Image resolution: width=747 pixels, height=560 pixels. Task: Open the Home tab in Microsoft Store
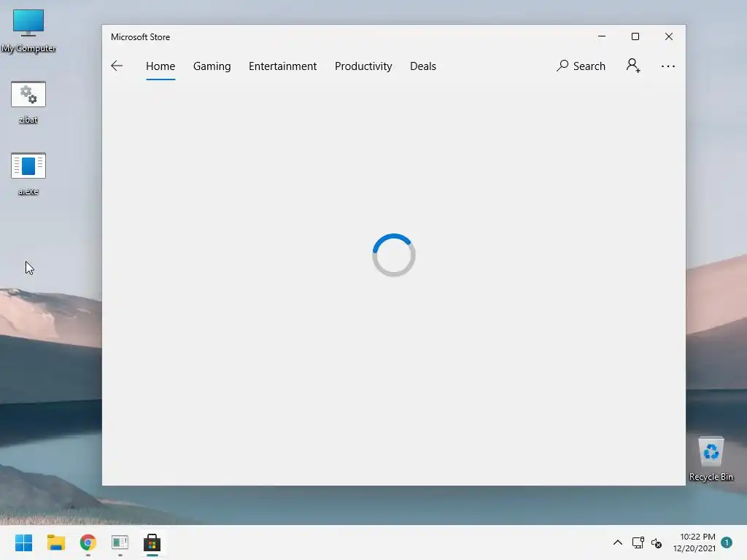160,66
